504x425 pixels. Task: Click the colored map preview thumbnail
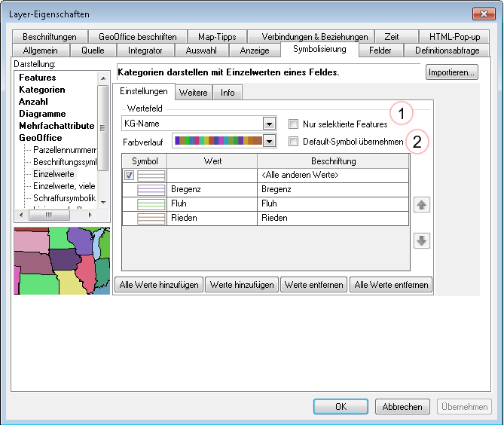(62, 261)
